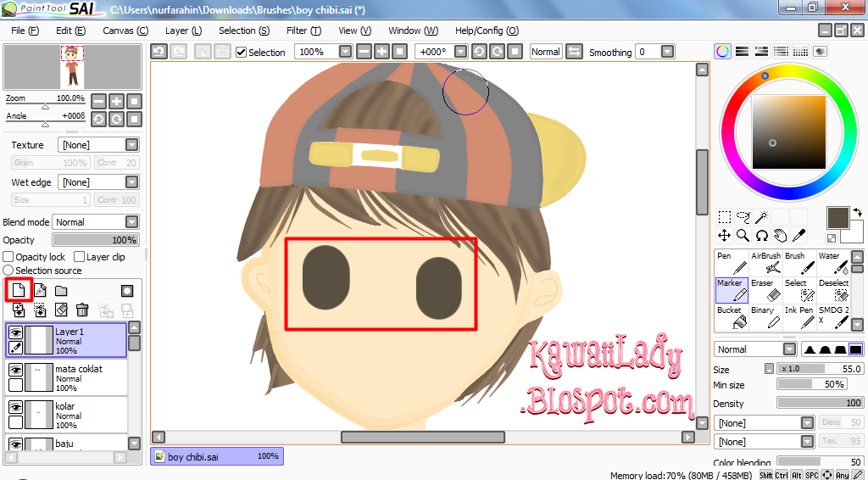Delete layer with trash icon

pos(82,310)
